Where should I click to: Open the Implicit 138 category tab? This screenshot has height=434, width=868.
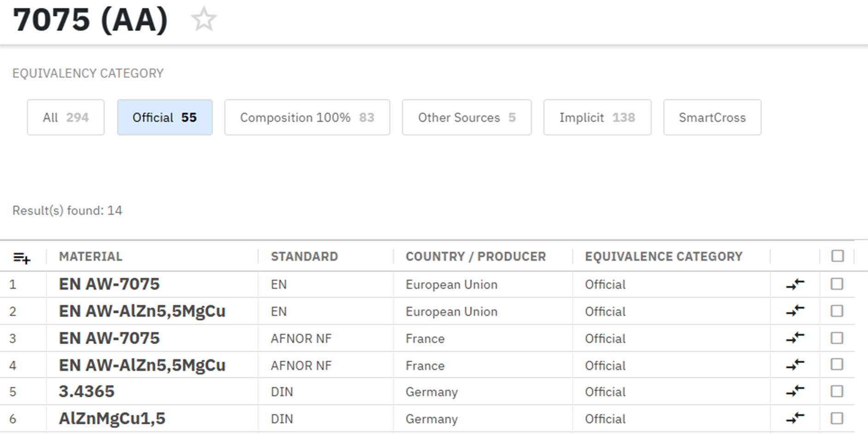coord(597,117)
